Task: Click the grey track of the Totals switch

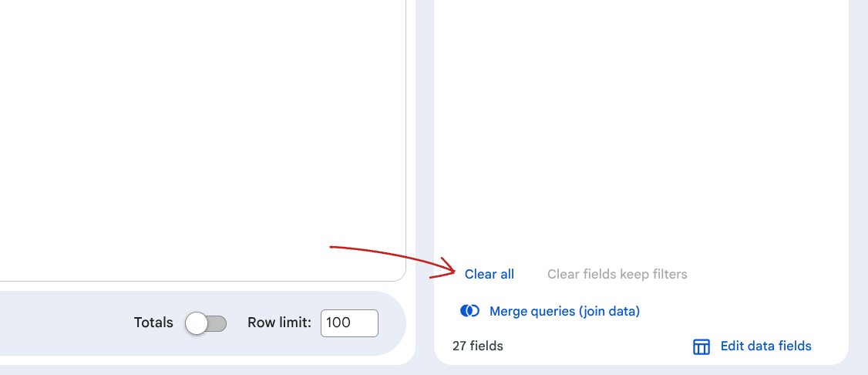Action: (x=218, y=323)
